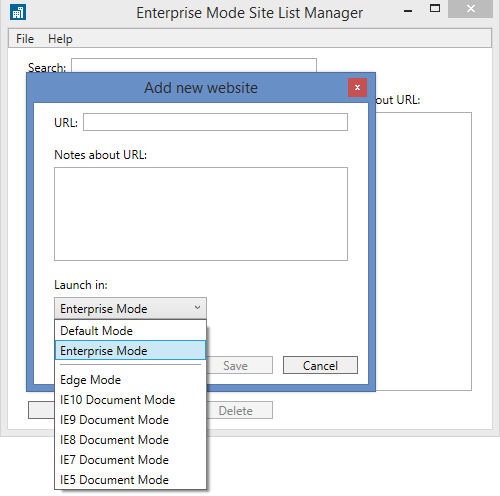Image resolution: width=500 pixels, height=496 pixels.
Task: Click inside the Notes about URL box
Action: 201,214
